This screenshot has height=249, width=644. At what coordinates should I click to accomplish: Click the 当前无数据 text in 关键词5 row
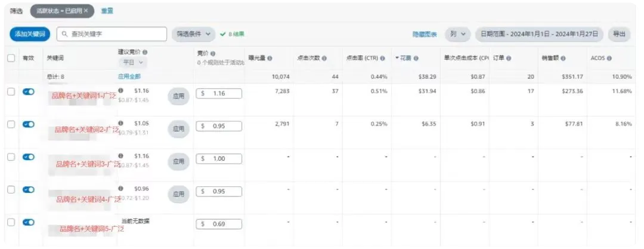tap(135, 222)
